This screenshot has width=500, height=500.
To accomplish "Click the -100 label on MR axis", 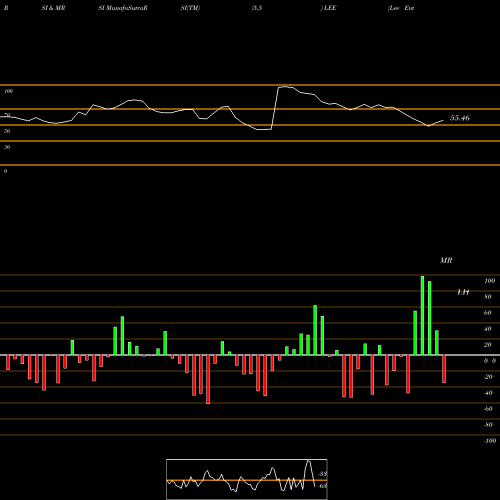I will pyautogui.click(x=490, y=441).
